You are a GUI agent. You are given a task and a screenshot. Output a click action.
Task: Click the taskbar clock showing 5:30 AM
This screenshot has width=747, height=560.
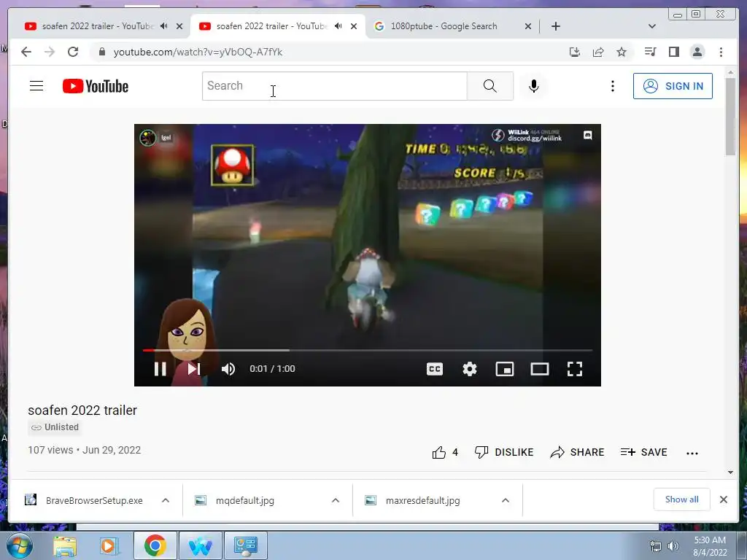(x=710, y=546)
